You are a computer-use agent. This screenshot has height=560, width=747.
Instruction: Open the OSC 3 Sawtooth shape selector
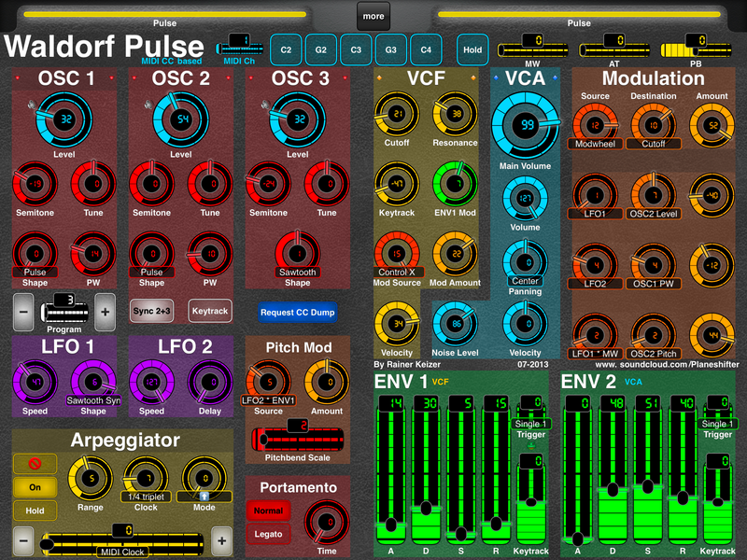[297, 272]
